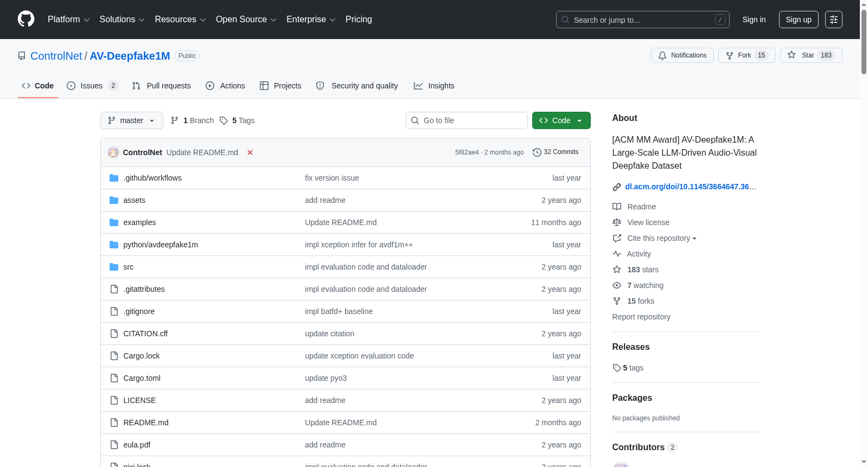The height and width of the screenshot is (467, 868).
Task: Click the Notifications button
Action: pyautogui.click(x=682, y=55)
